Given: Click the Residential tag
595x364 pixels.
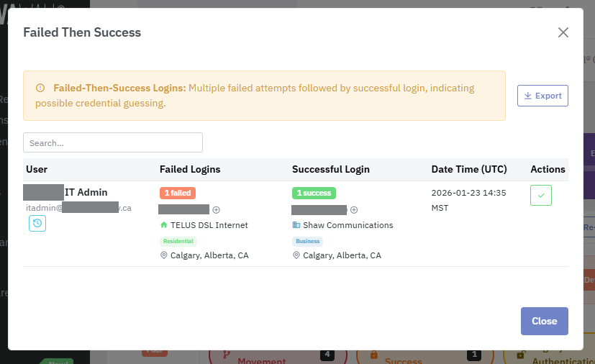Looking at the screenshot, I should click(178, 241).
